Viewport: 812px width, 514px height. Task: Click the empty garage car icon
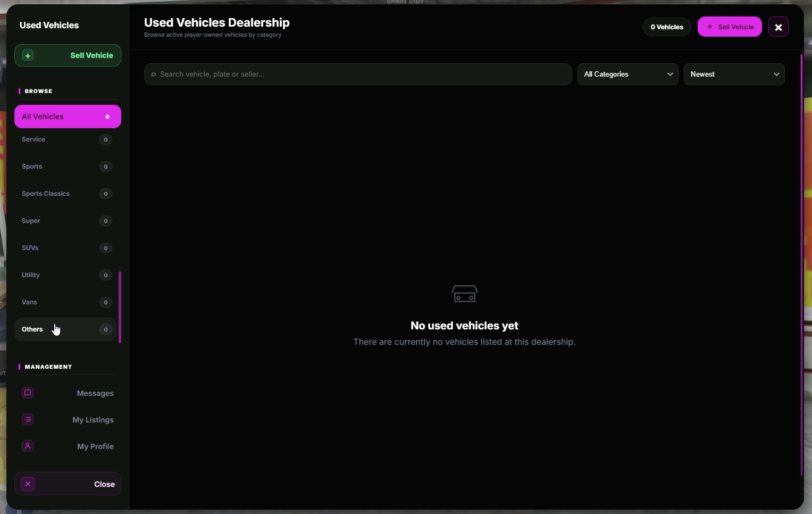(465, 294)
